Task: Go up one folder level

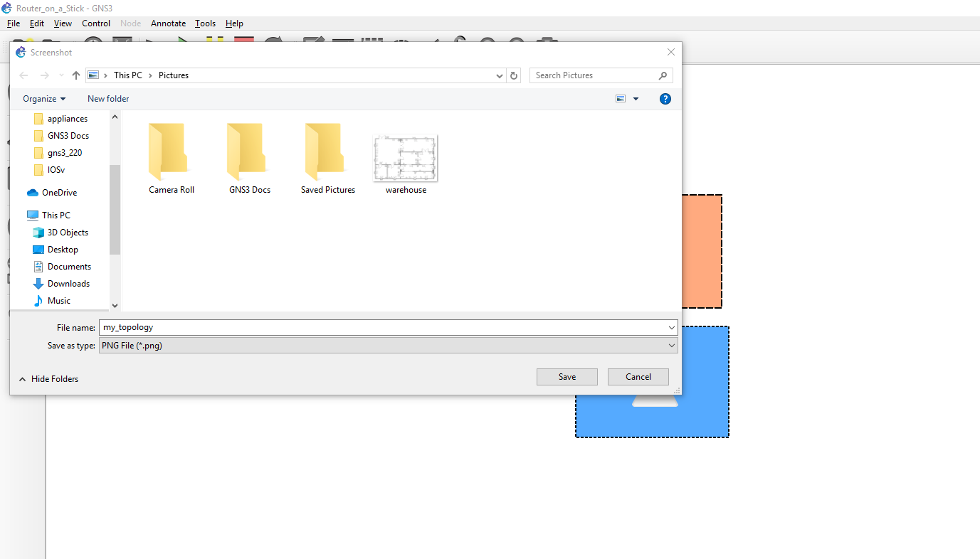Action: [x=76, y=75]
